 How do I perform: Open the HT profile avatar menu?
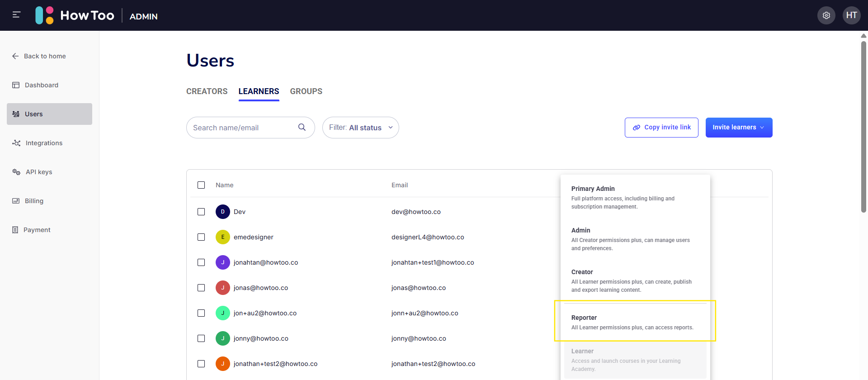point(852,15)
